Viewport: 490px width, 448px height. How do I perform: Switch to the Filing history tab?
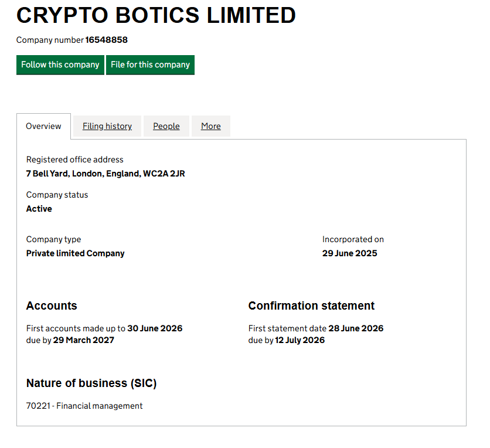(x=107, y=126)
